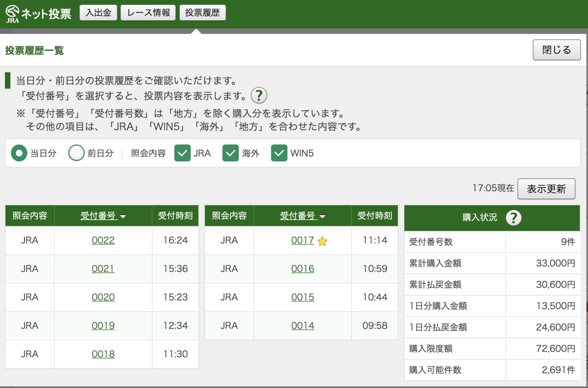Click the star icon next to 0017

tap(322, 241)
